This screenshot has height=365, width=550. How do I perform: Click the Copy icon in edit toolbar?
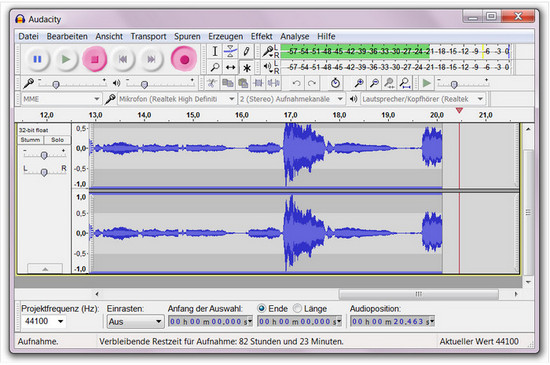228,83
